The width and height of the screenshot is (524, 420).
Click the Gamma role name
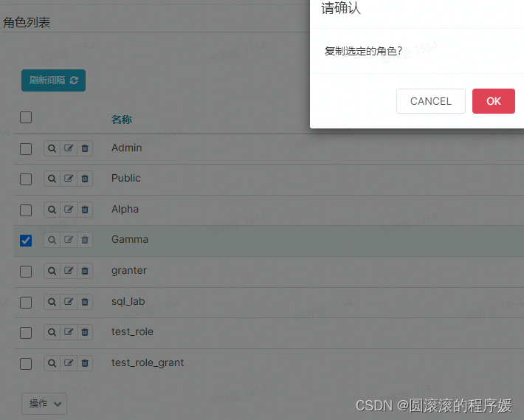click(x=130, y=240)
